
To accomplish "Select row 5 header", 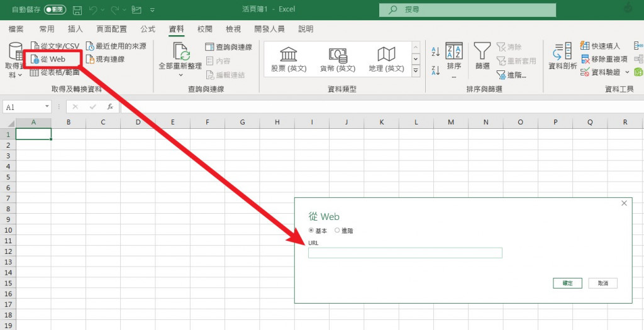I will [8, 177].
